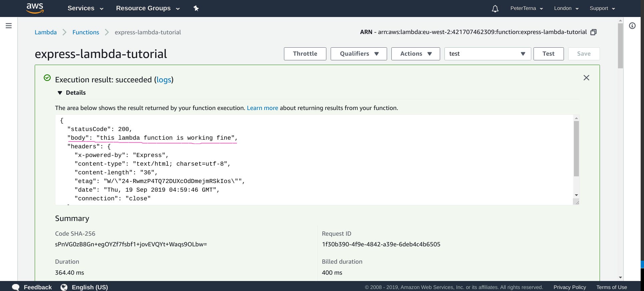Click the "etag" header line
The image size is (644, 291).
tap(160, 181)
